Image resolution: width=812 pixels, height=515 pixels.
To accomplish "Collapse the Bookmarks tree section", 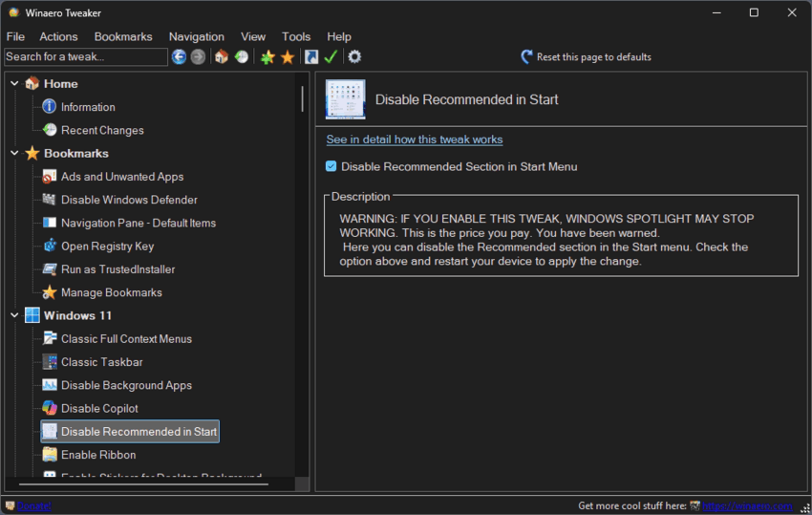I will pyautogui.click(x=14, y=153).
